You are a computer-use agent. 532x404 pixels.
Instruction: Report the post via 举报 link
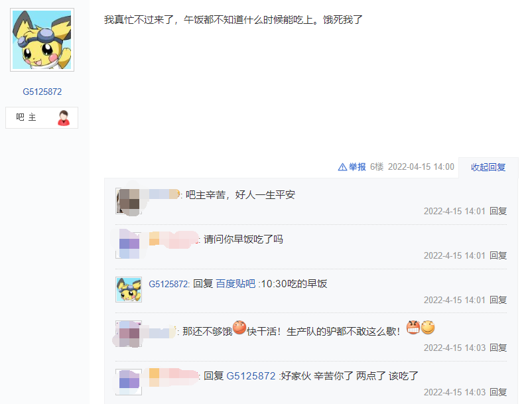(357, 167)
